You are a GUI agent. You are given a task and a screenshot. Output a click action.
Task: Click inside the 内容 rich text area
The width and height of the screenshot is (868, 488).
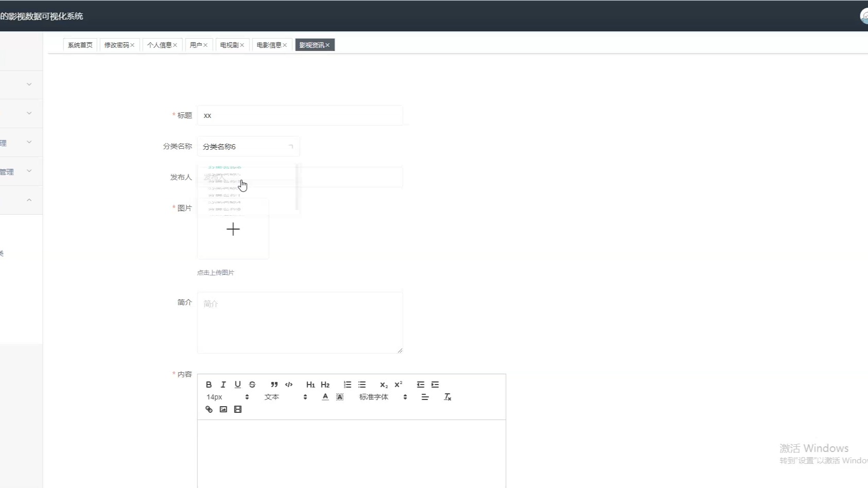351,454
